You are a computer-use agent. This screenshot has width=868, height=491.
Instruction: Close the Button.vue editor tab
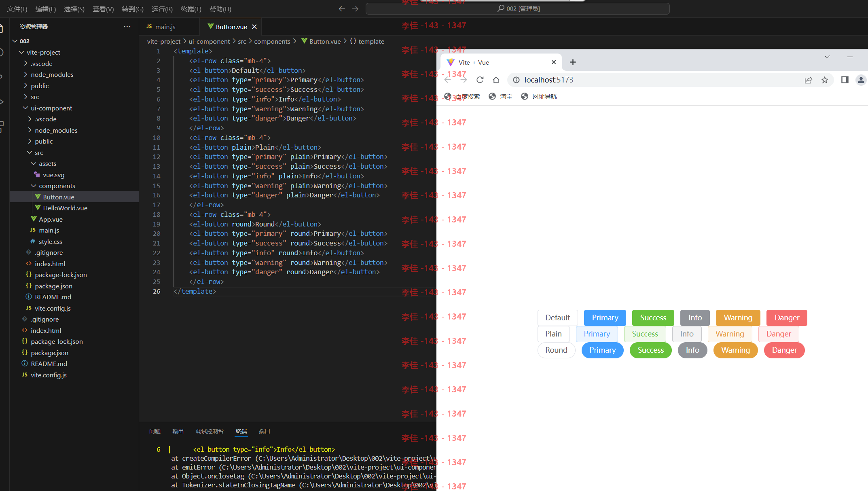click(254, 27)
